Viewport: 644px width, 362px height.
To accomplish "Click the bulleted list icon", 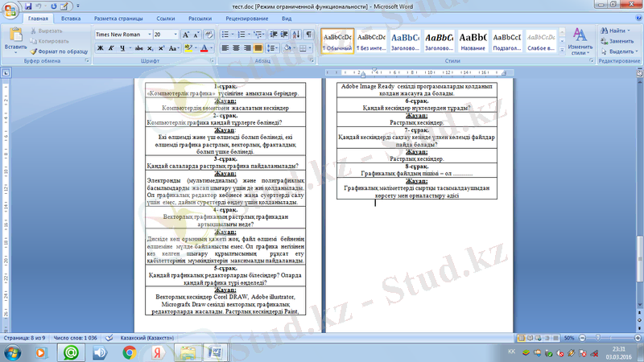I will pos(227,35).
